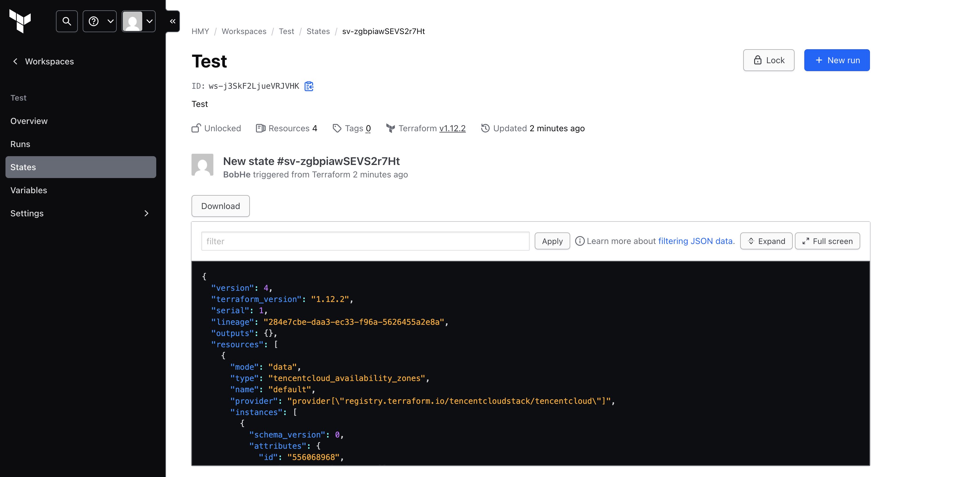Start a New run
Screen dimensions: 980x477
pos(837,60)
